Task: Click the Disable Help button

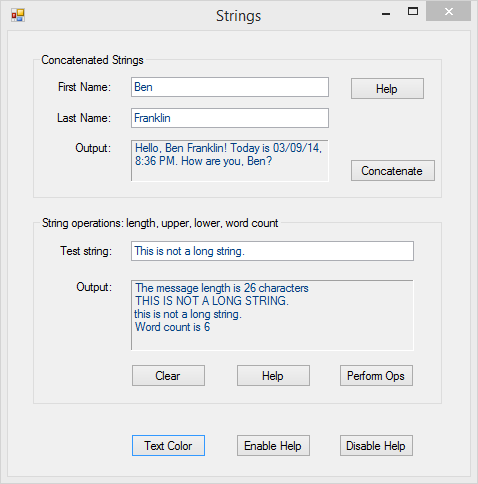Action: point(376,446)
